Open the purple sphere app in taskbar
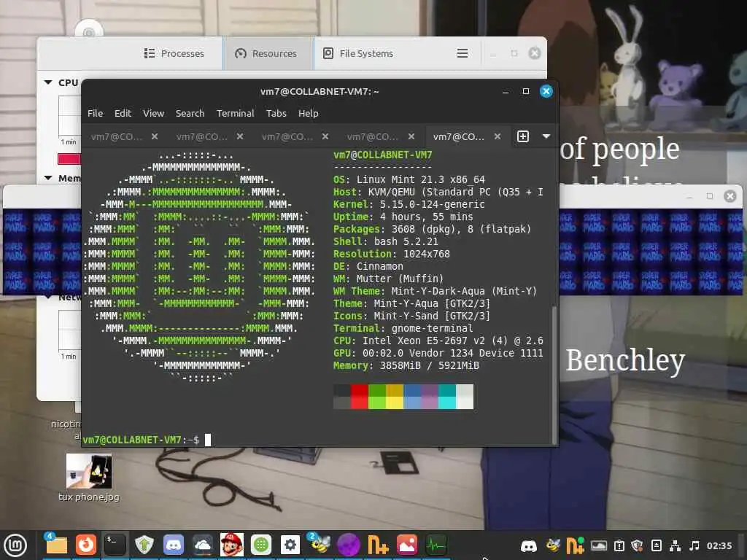Image resolution: width=747 pixels, height=560 pixels. click(x=349, y=545)
